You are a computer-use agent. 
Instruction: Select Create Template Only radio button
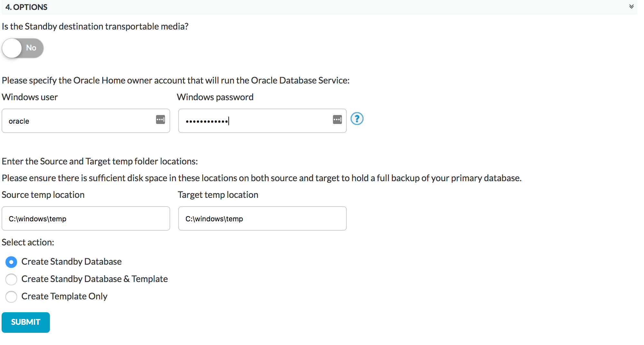(11, 297)
